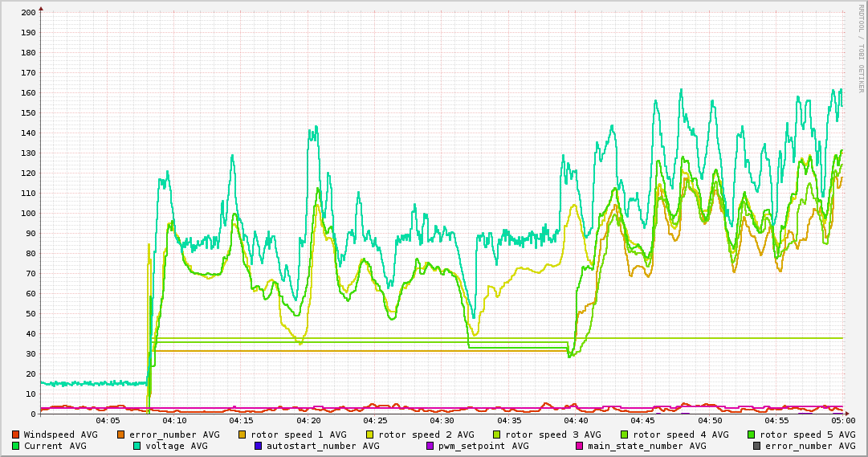Click the 160 value on vertical axis
This screenshot has width=868, height=457.
(29, 92)
